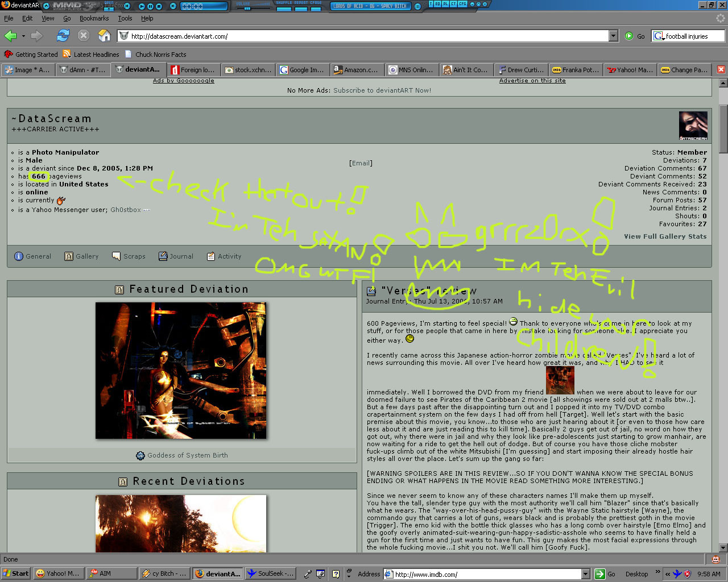Open the taskbar Address bar dropdown
This screenshot has width=728, height=582.
pos(585,574)
